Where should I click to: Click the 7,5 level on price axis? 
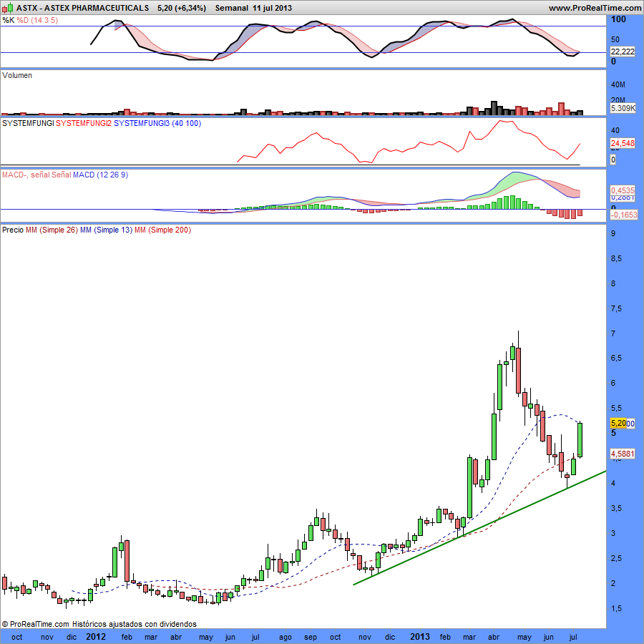(x=616, y=308)
